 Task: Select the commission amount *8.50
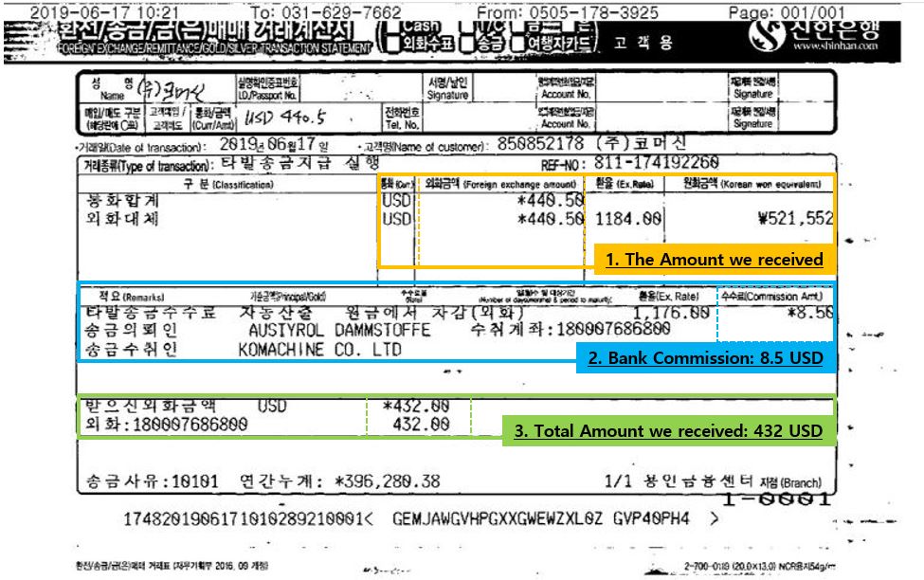(811, 313)
